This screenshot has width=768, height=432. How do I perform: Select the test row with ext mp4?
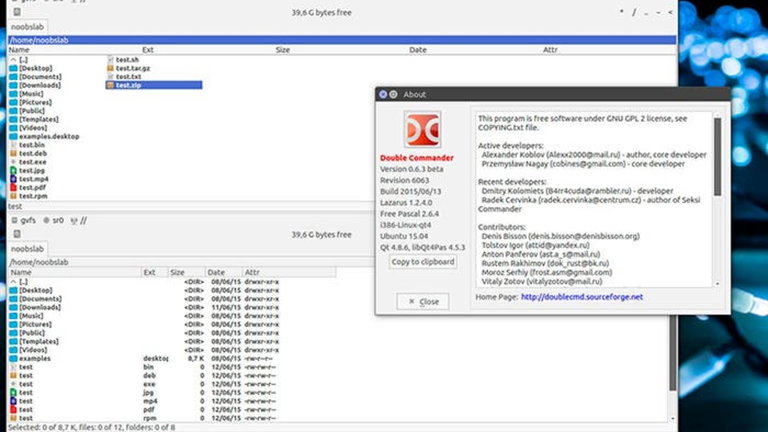[x=144, y=401]
